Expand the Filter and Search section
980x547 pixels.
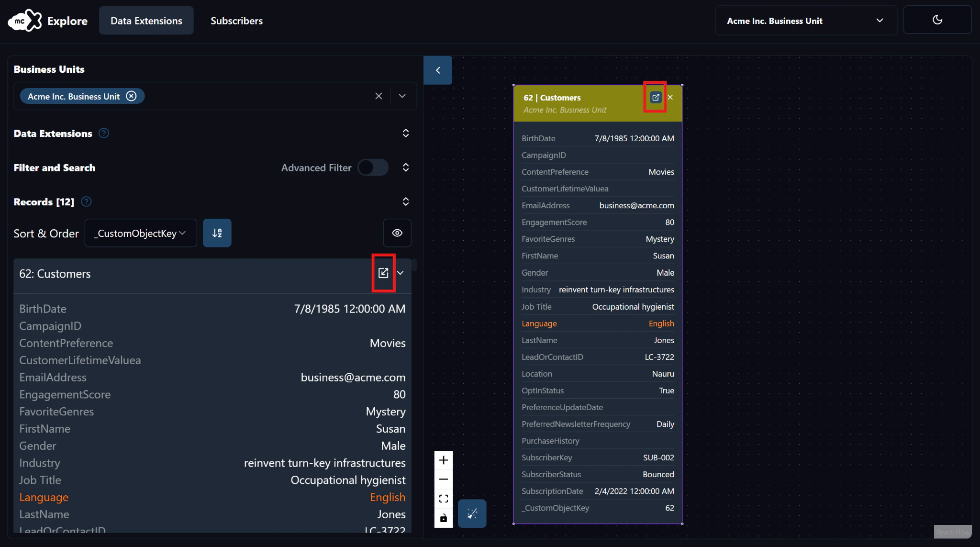point(406,167)
